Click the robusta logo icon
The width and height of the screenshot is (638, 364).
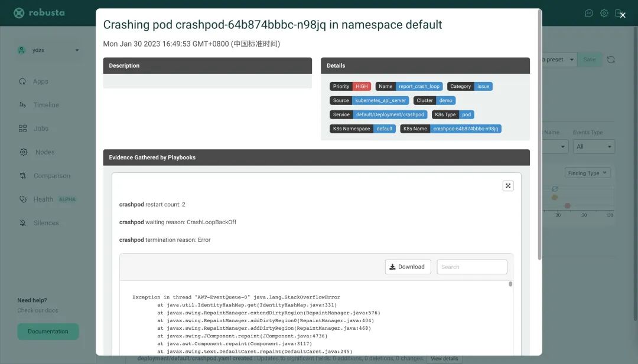[x=19, y=13]
